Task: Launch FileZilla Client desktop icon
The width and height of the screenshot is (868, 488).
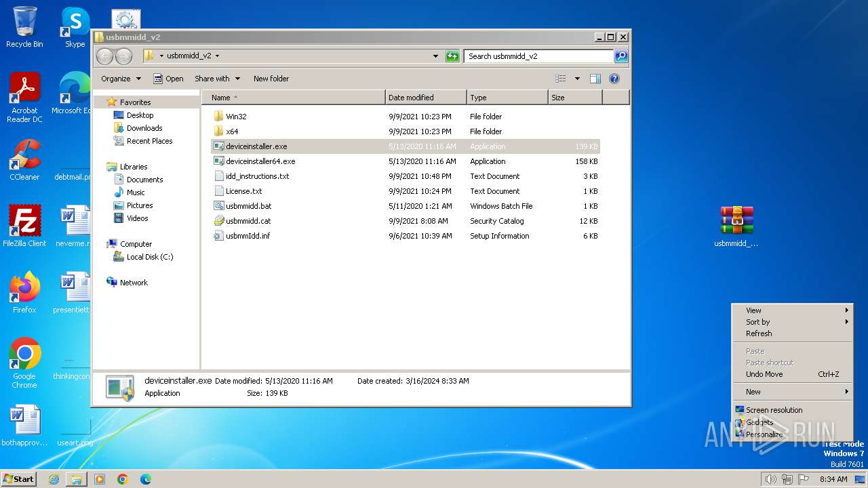Action: pos(24,226)
